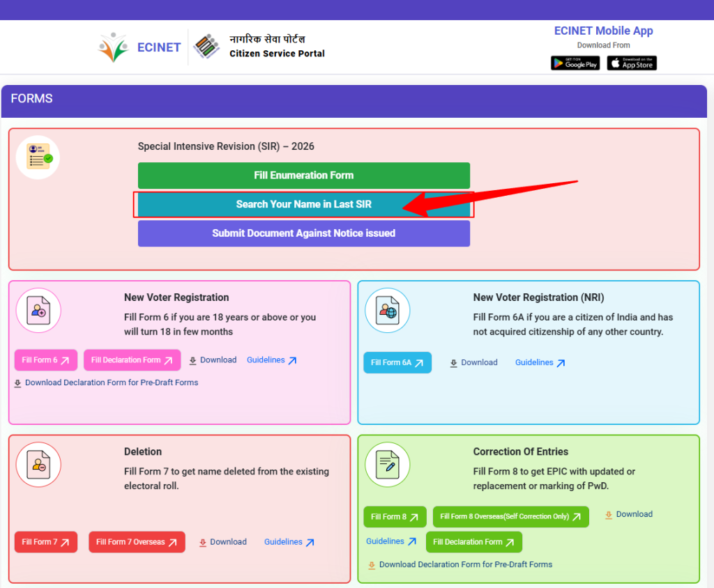Screen dimensions: 714x588
Task: Download Declaration Form for Pre-Draft Forms in New Voter card
Action: pos(106,382)
